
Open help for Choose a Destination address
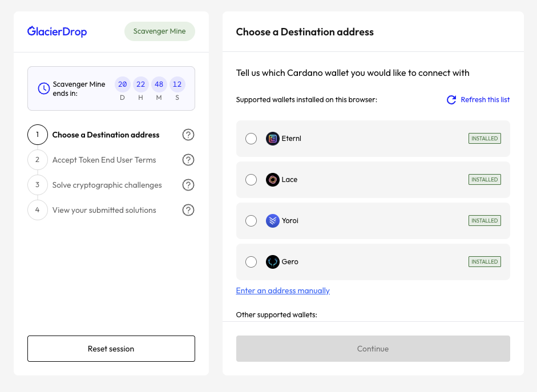(x=188, y=135)
